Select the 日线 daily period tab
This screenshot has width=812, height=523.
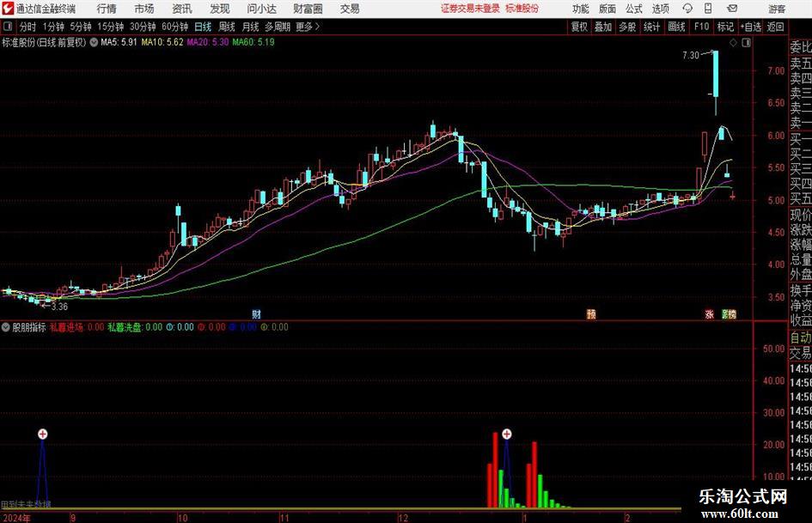[203, 27]
